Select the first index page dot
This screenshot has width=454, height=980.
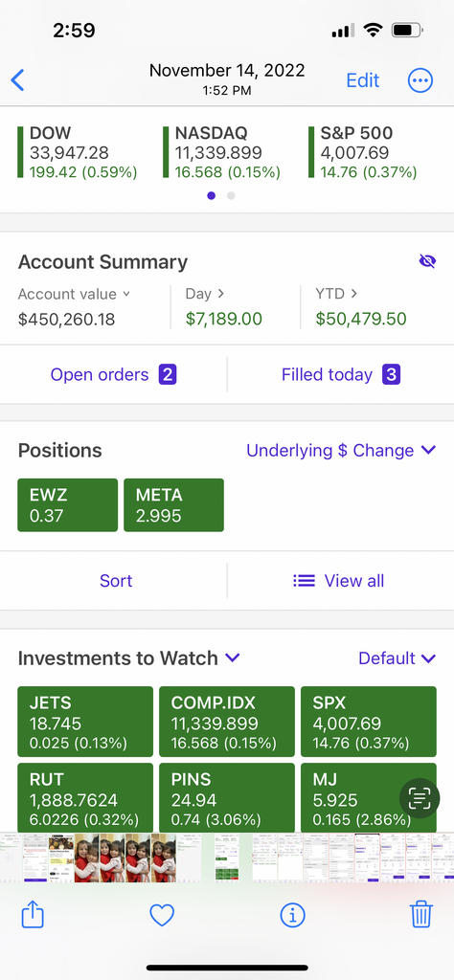pos(211,195)
